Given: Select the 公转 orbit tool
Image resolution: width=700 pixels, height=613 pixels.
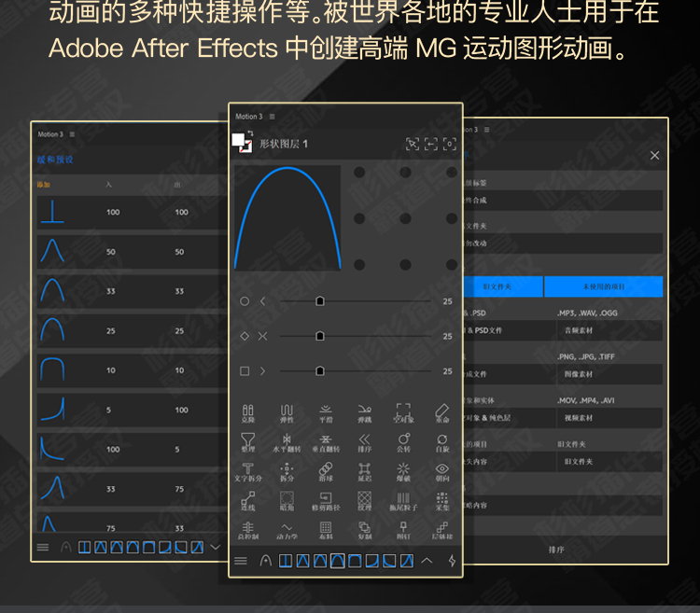Looking at the screenshot, I should point(403,442).
